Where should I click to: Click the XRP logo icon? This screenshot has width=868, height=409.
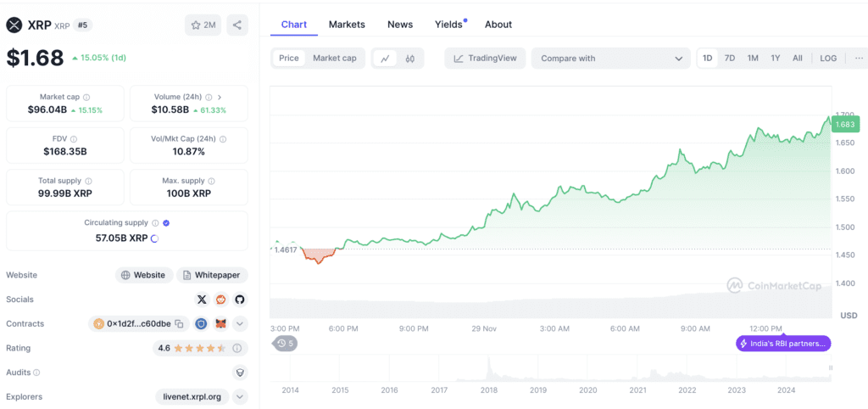click(x=14, y=25)
